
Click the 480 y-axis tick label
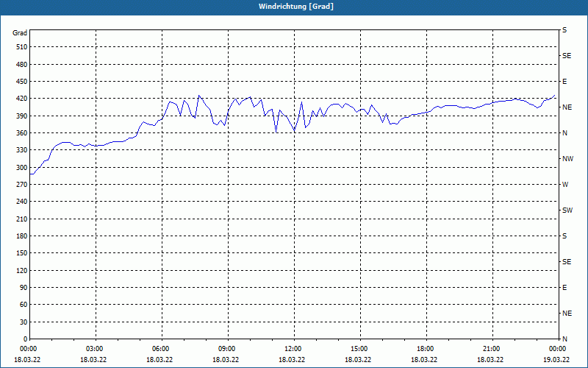[x=22, y=65]
